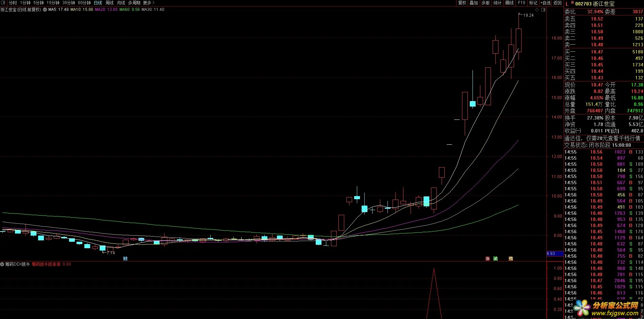This screenshot has width=644, height=319.
Task: Click the MA10: 15.86 label
Action: point(82,10)
